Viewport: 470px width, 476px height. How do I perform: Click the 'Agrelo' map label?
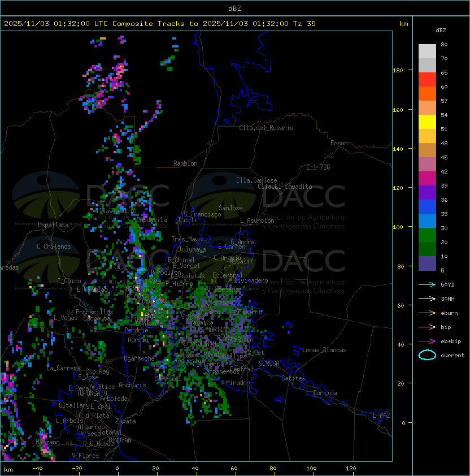(x=138, y=340)
